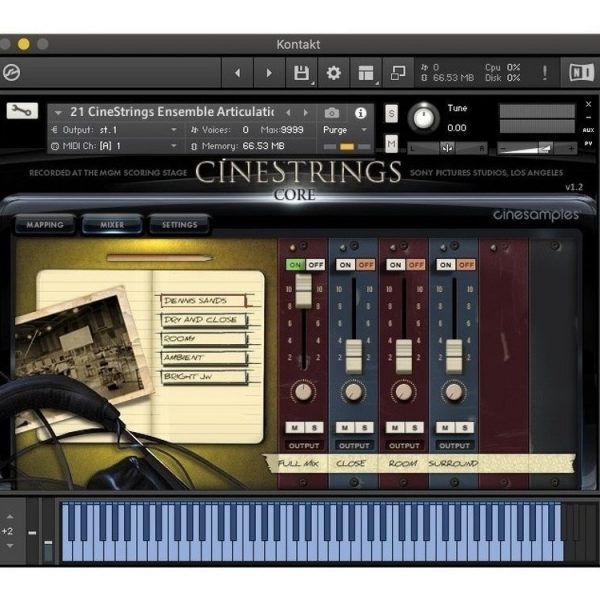600x600 pixels.
Task: Turn the Surround channel OFF
Action: (x=466, y=265)
